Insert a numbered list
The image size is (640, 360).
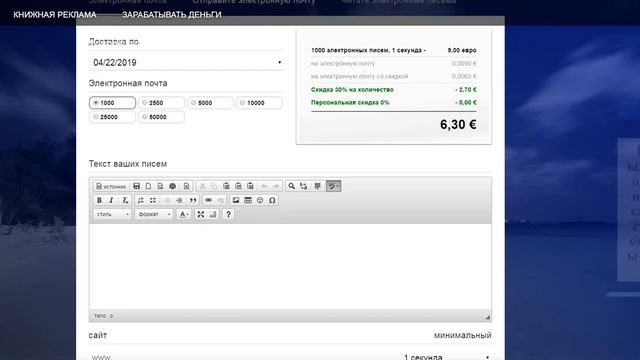(x=141, y=200)
